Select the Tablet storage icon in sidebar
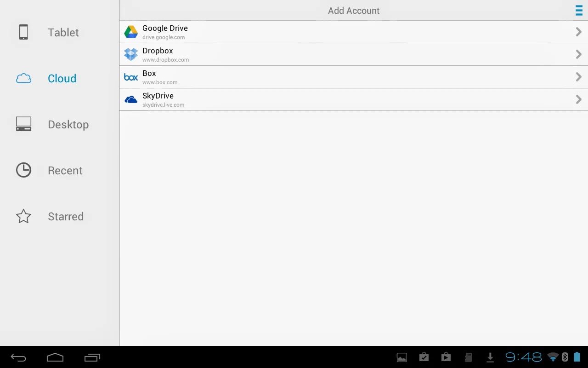This screenshot has height=368, width=588. pos(23,32)
